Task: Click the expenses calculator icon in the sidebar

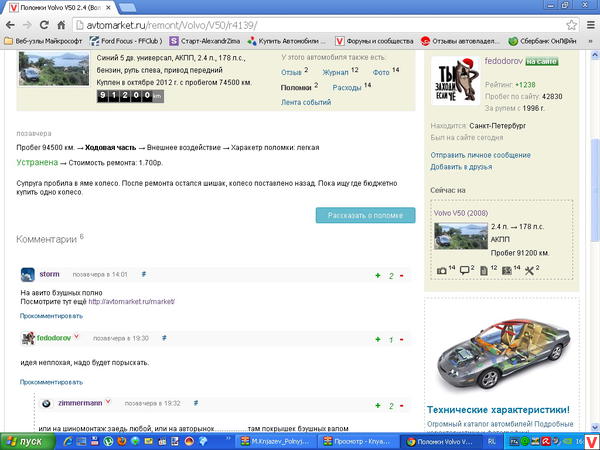Action: (x=507, y=271)
